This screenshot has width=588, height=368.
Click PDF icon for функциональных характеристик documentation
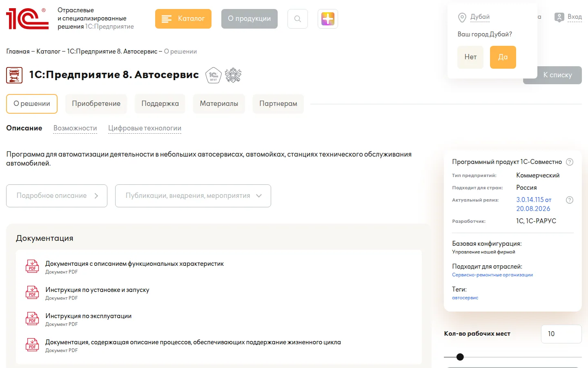(32, 266)
